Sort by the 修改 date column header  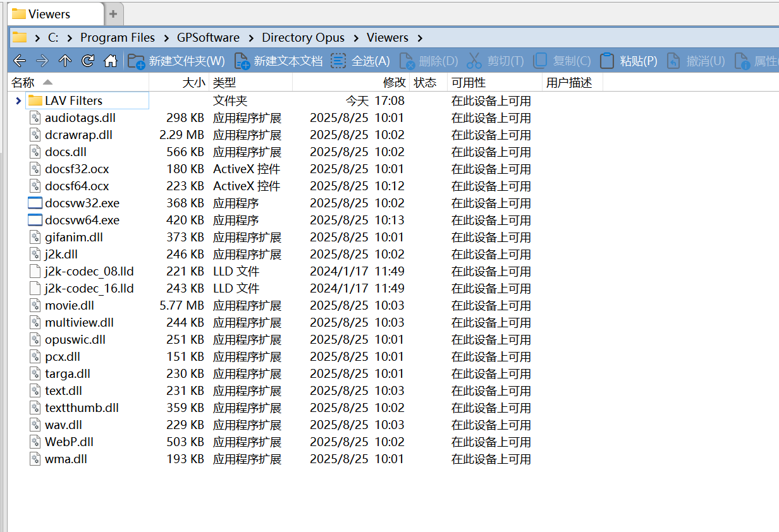[394, 83]
